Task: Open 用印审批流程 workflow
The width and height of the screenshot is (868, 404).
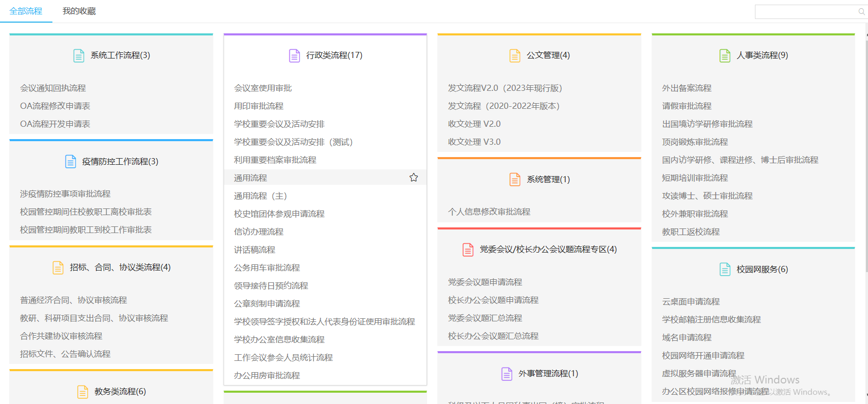Action: (x=258, y=106)
